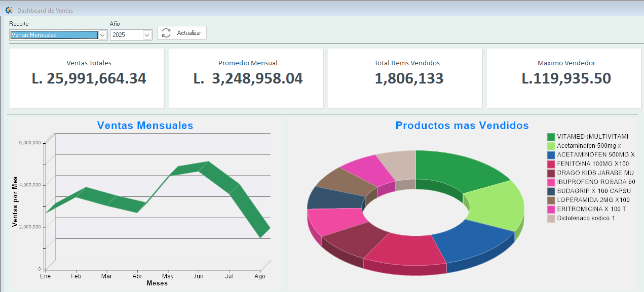Image resolution: width=644 pixels, height=292 pixels.
Task: Click the Maximo Vendedor amount card
Action: pyautogui.click(x=565, y=78)
